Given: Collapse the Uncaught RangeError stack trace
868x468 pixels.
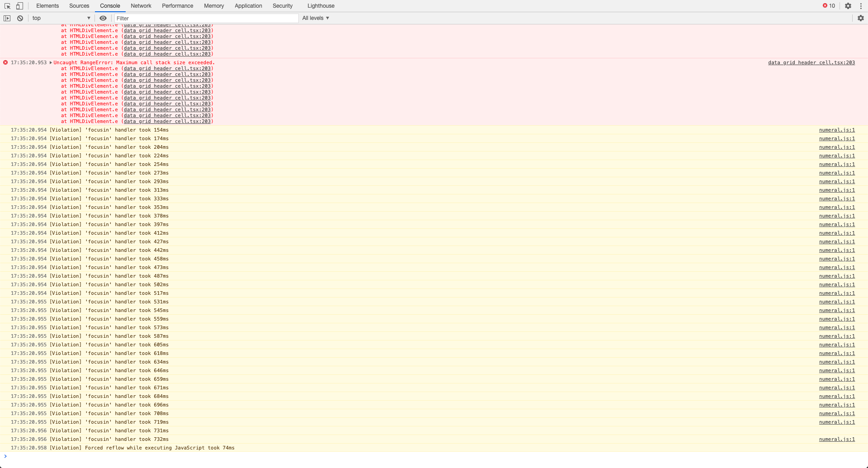Looking at the screenshot, I should coord(51,62).
